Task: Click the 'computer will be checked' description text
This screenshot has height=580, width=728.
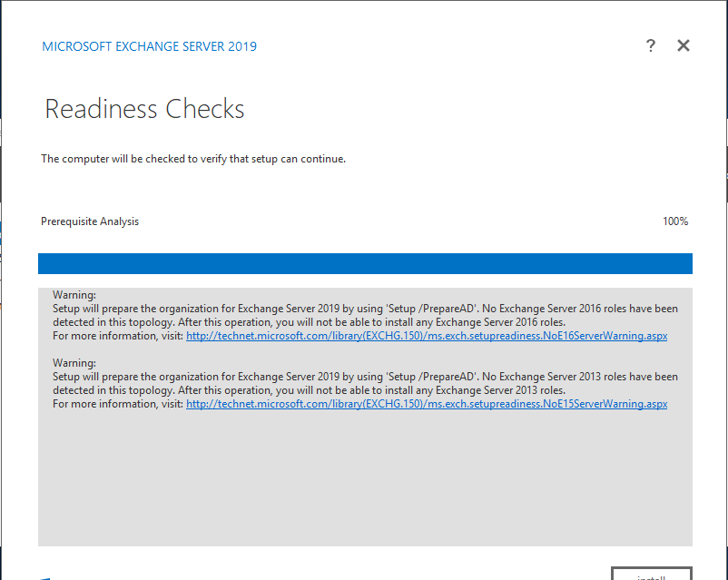Action: click(193, 159)
